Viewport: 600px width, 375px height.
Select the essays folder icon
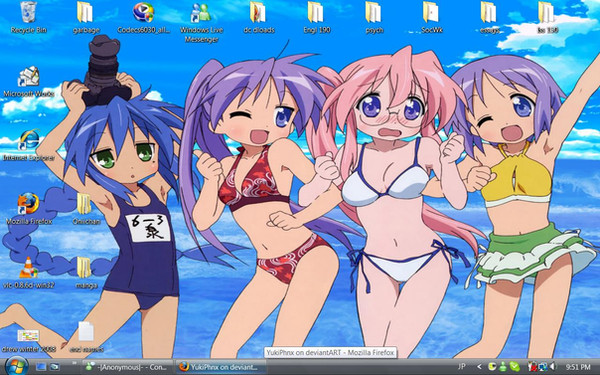click(489, 17)
